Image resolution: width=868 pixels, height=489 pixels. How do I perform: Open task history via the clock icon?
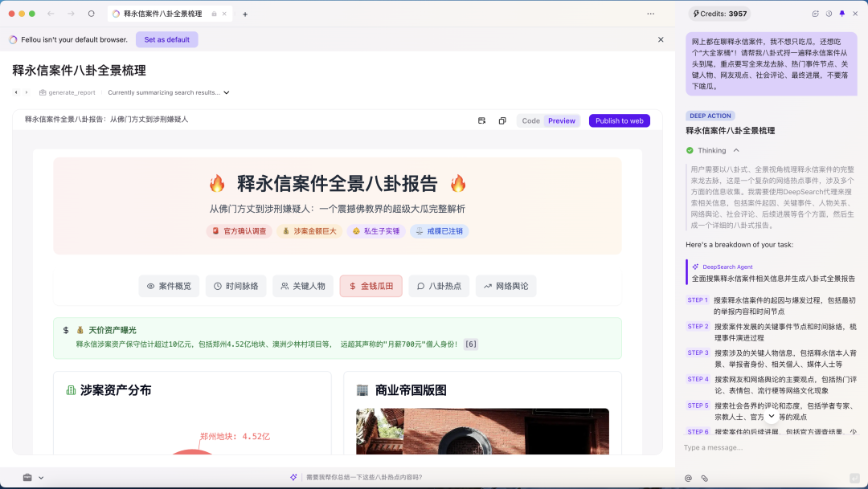click(829, 14)
